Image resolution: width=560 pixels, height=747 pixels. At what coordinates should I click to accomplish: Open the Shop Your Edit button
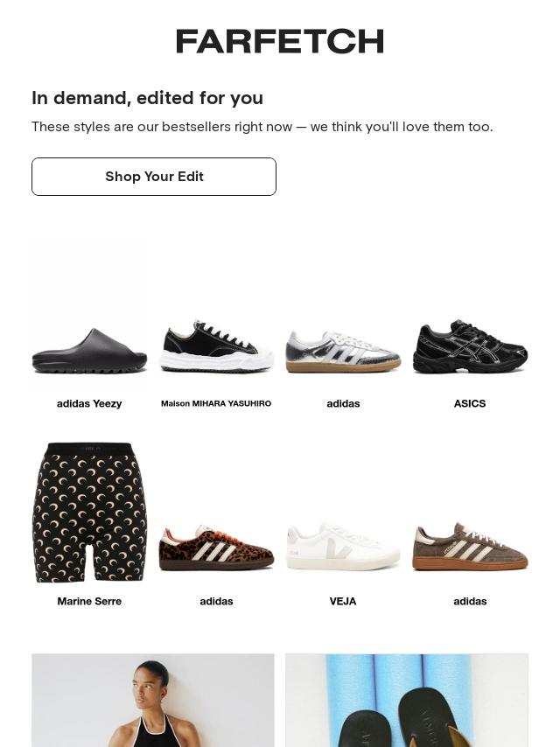coord(154,177)
